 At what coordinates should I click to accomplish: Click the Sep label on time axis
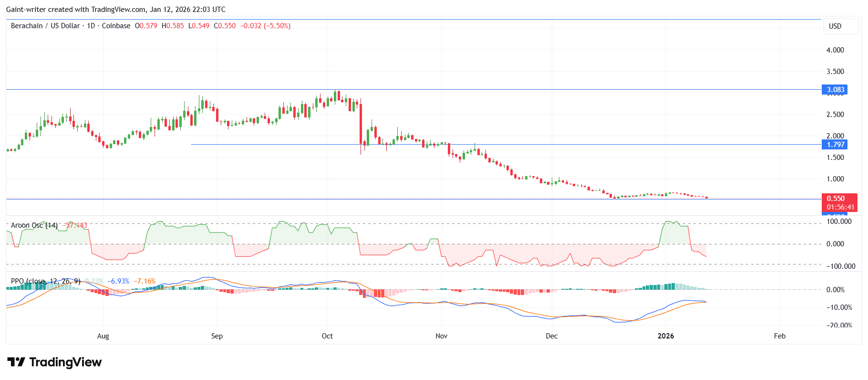click(x=217, y=336)
